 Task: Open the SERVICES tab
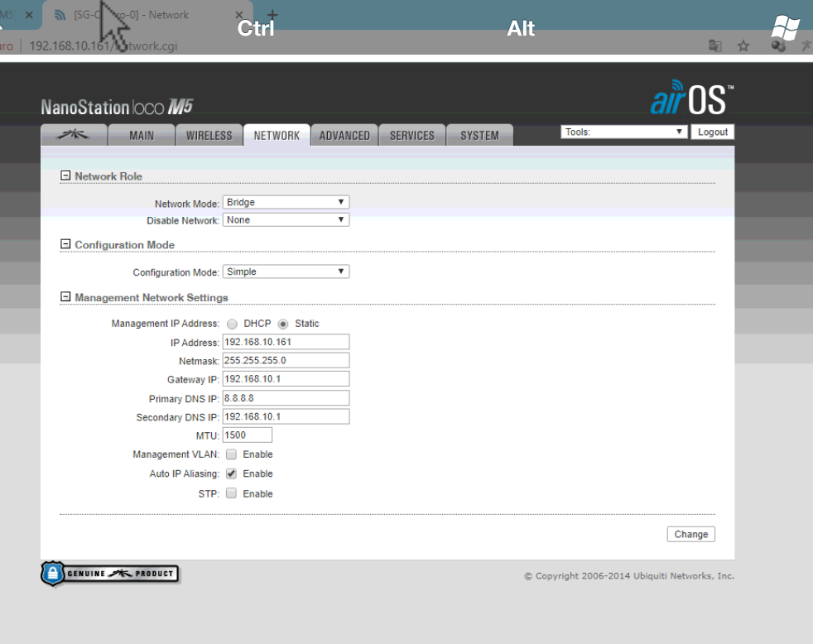[x=412, y=135]
